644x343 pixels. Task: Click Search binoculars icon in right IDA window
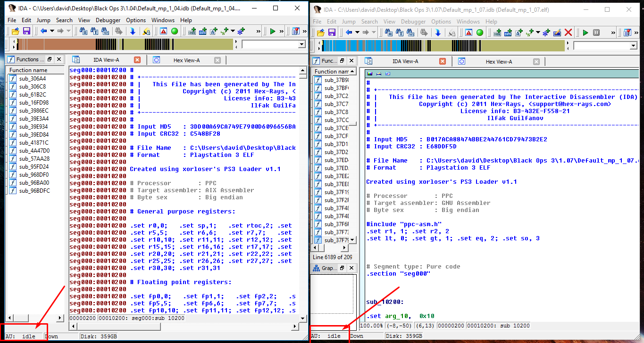click(x=389, y=33)
